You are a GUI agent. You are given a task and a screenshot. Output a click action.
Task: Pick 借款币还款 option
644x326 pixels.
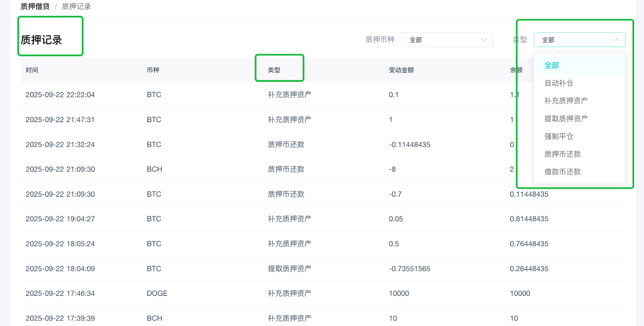pyautogui.click(x=580, y=172)
